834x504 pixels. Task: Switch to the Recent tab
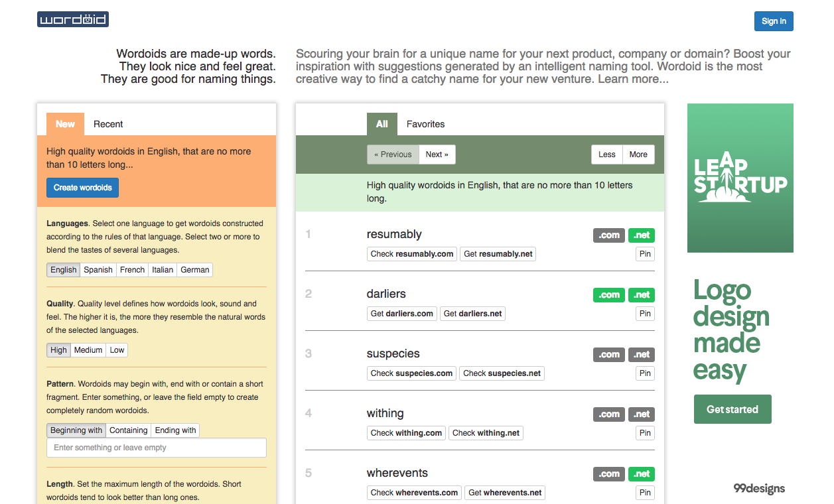[108, 124]
